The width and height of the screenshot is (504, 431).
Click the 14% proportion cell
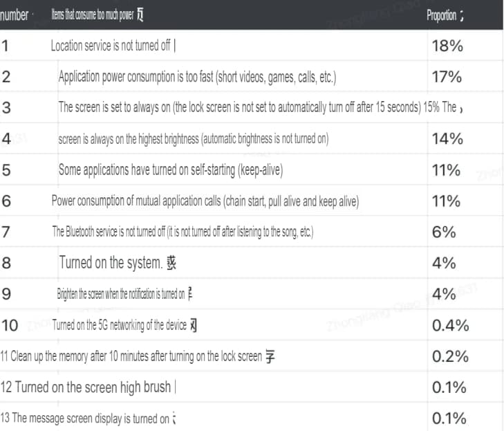(x=447, y=139)
